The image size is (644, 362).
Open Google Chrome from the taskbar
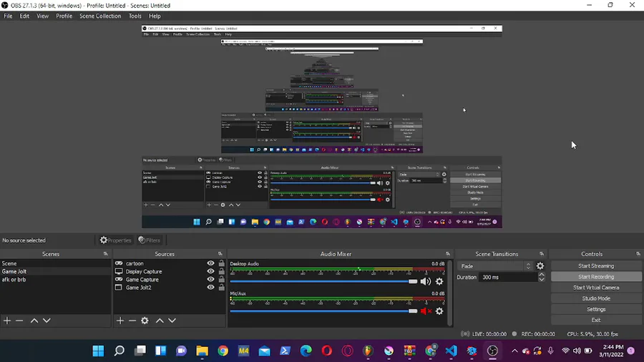pos(223,351)
